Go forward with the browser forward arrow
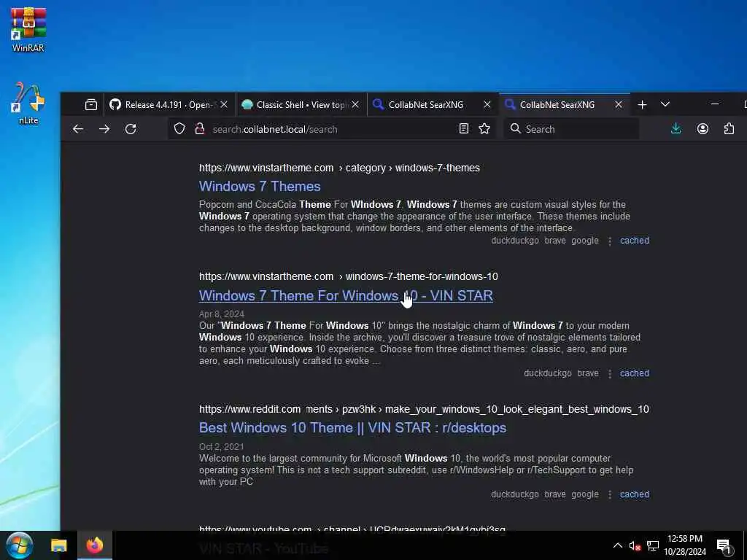Viewport: 747px width, 560px height. click(104, 129)
